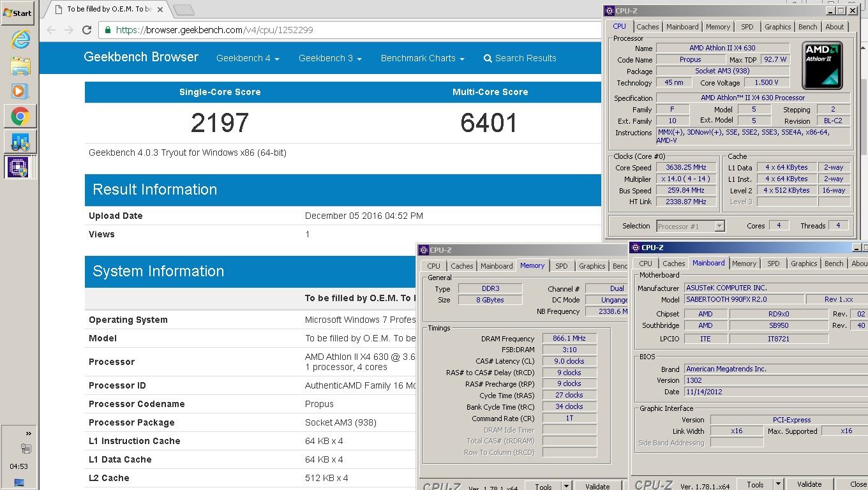Image resolution: width=868 pixels, height=490 pixels.
Task: Go to the Geekbench Browser home link
Action: pyautogui.click(x=141, y=57)
